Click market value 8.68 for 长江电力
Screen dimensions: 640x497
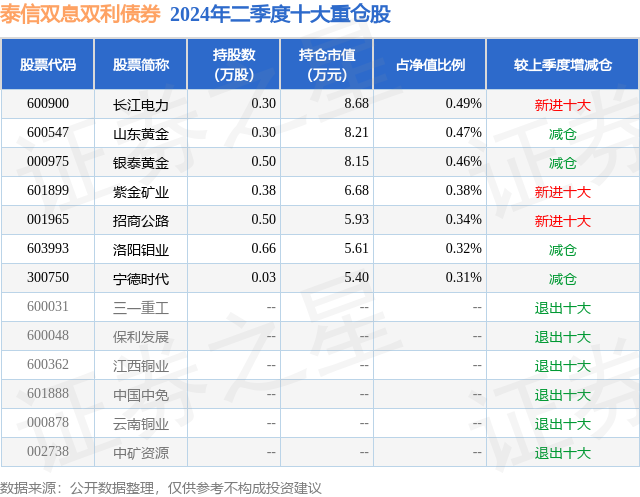pyautogui.click(x=356, y=104)
